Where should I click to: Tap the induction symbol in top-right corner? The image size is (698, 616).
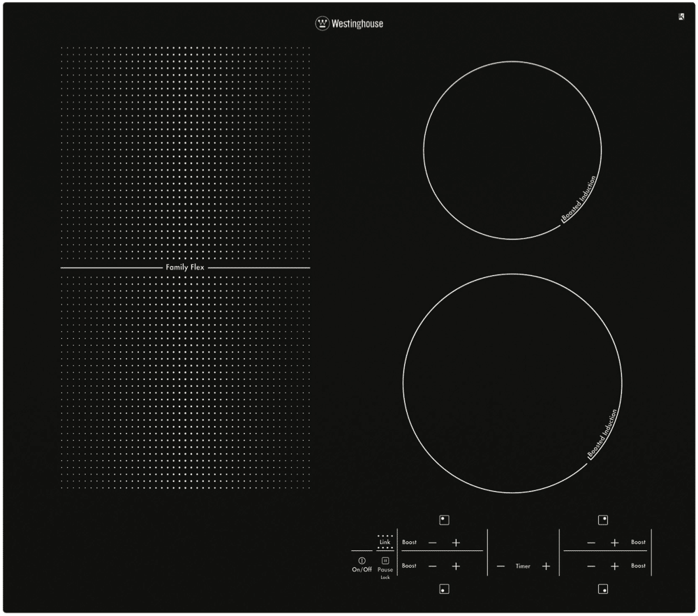coord(681,17)
